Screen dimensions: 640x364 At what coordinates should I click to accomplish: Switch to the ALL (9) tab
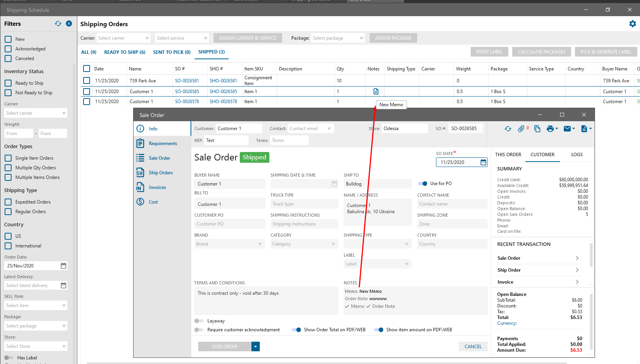click(89, 52)
